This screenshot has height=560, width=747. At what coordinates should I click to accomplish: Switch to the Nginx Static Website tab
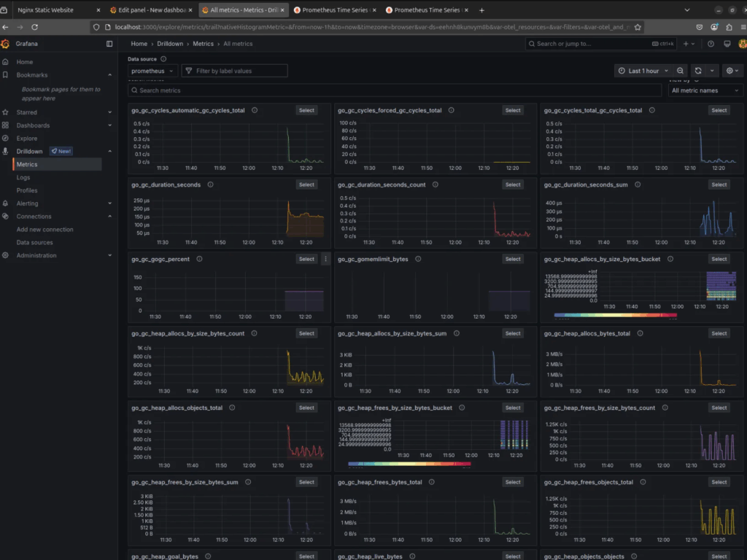55,10
